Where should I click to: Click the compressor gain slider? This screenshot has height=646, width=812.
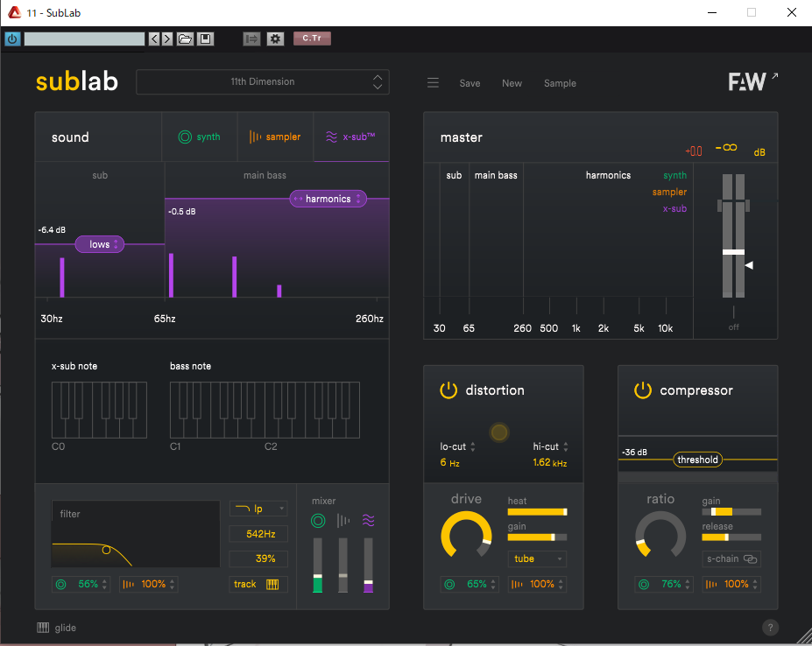731,512
